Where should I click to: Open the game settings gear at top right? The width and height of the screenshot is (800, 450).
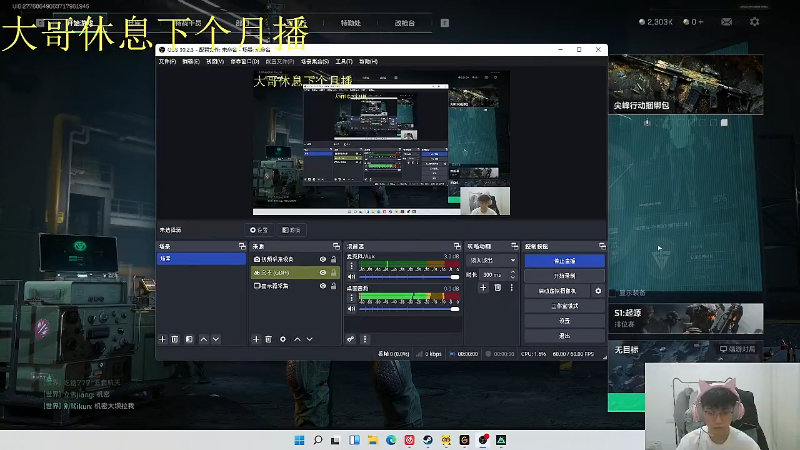(755, 22)
